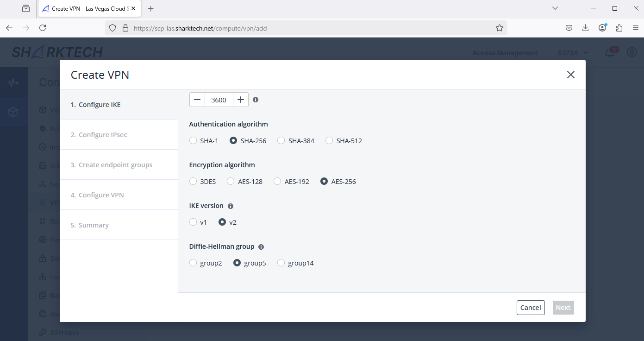This screenshot has height=341, width=644.
Task: Open Access Management
Action: click(505, 52)
